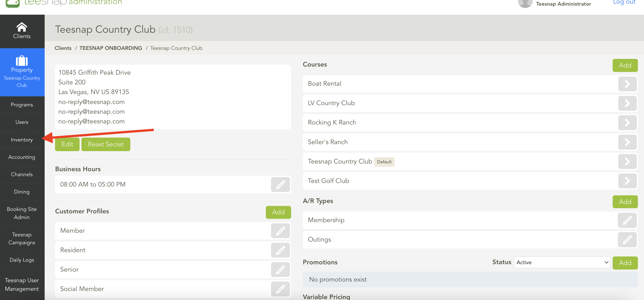This screenshot has width=644, height=300.
Task: Open Accounting in the sidebar
Action: (x=22, y=157)
